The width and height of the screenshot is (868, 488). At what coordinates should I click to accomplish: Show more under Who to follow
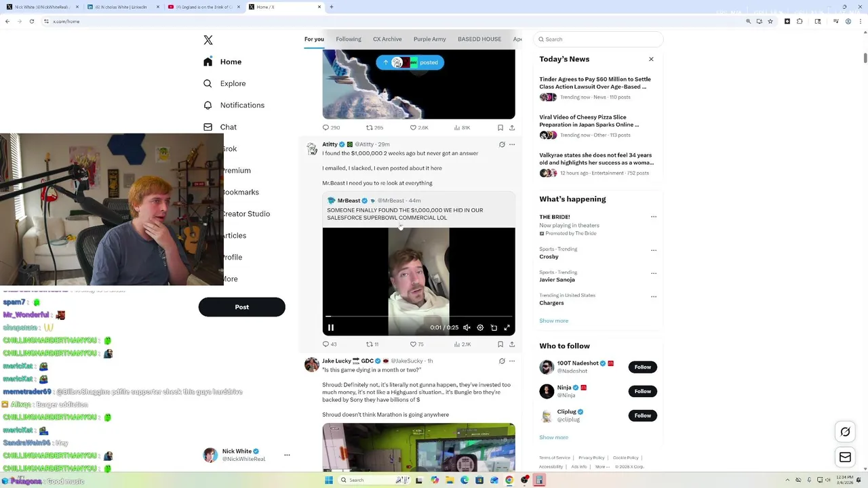(554, 437)
